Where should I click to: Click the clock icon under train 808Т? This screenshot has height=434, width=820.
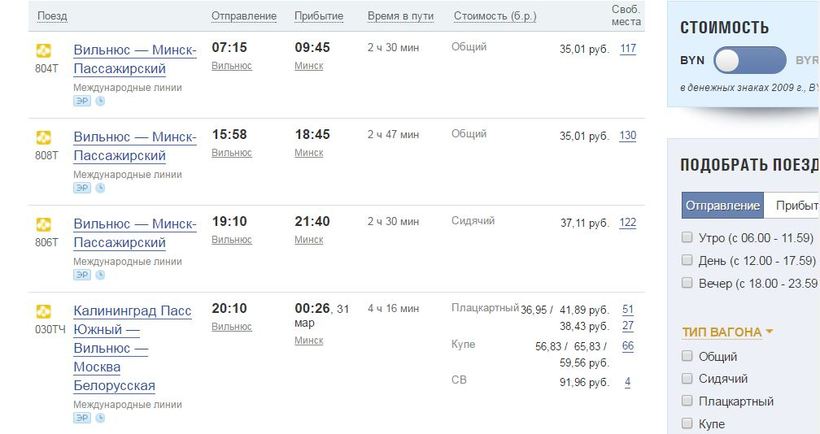[99, 188]
